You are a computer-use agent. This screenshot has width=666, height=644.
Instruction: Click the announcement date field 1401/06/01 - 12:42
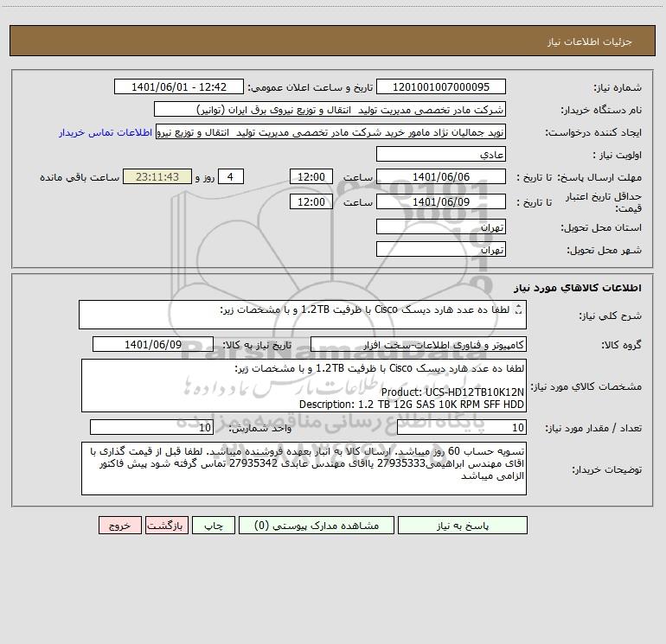coord(179,86)
